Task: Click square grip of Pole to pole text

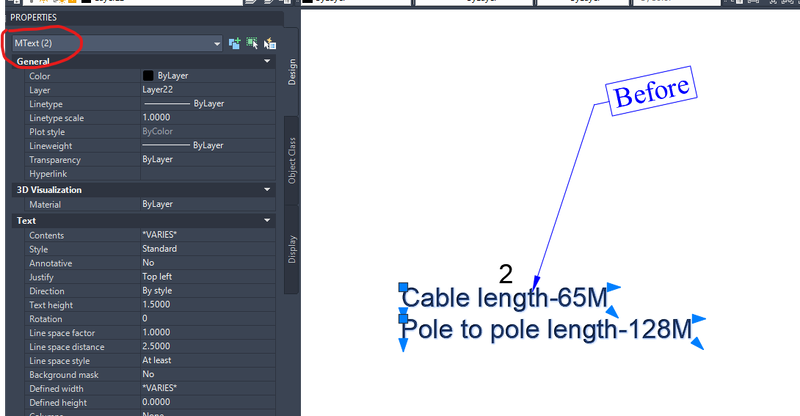Action: coord(403,319)
